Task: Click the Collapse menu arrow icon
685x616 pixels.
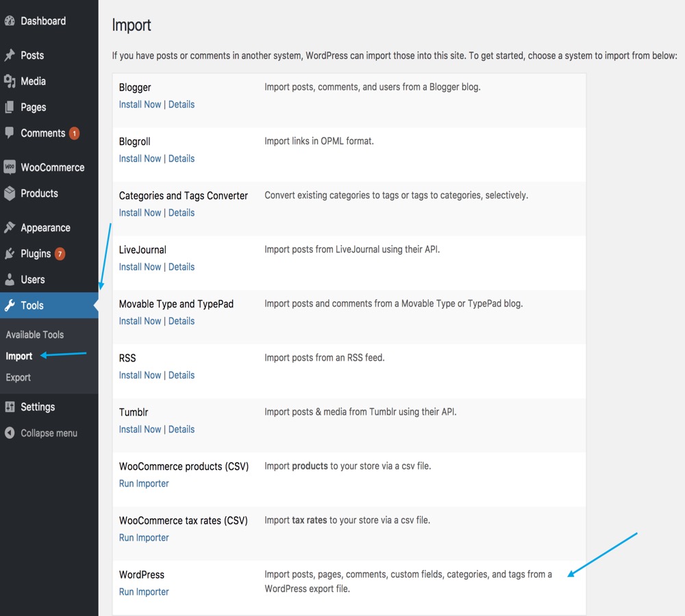Action: (10, 433)
